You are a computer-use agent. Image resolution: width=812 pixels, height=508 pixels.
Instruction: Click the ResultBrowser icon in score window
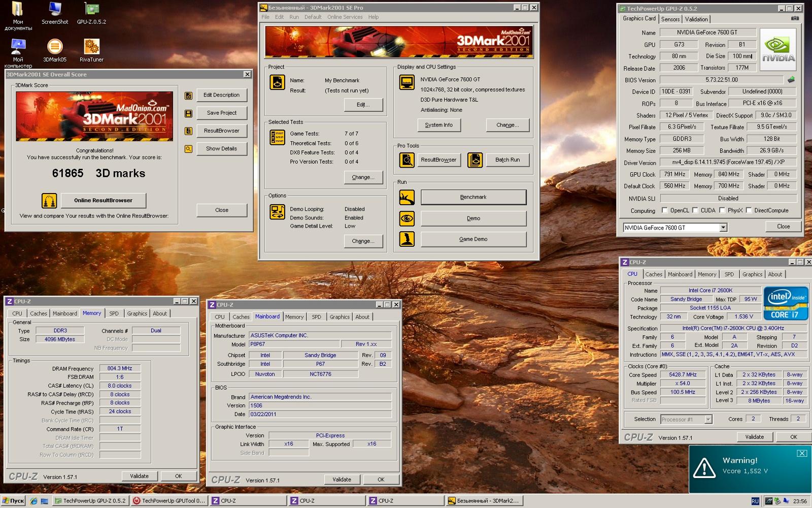click(188, 131)
